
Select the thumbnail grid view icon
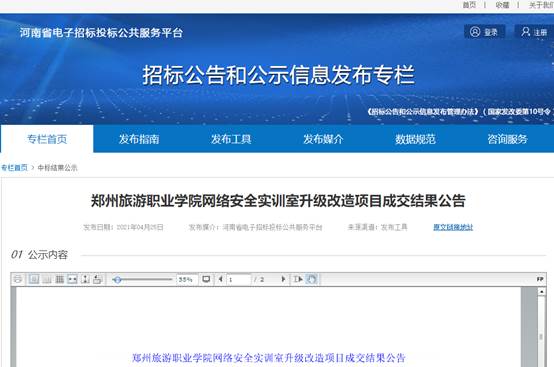coord(59,279)
